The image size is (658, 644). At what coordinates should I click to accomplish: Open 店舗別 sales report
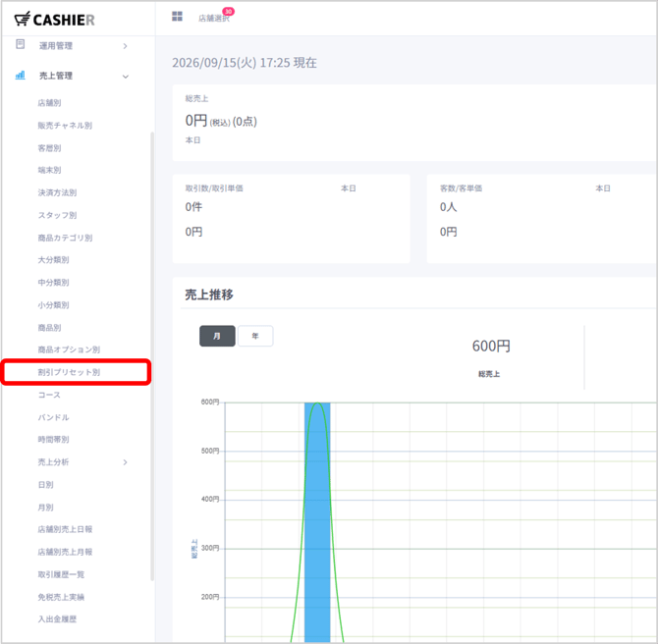(x=49, y=103)
